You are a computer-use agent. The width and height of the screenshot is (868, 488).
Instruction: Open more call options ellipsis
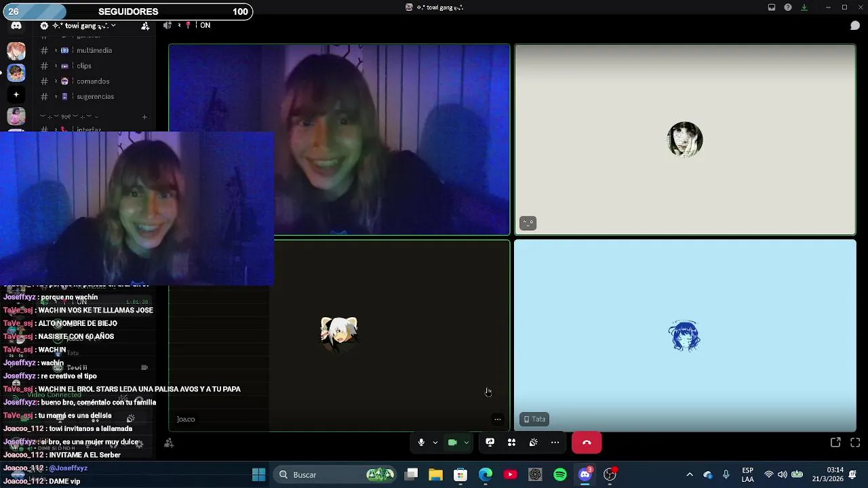pos(555,443)
